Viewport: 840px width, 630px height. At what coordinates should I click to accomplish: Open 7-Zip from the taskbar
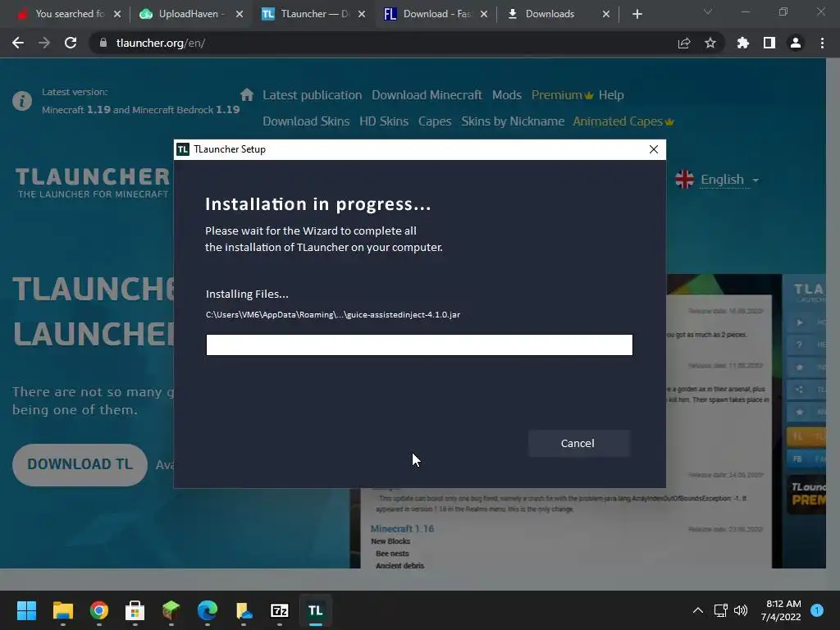(280, 610)
